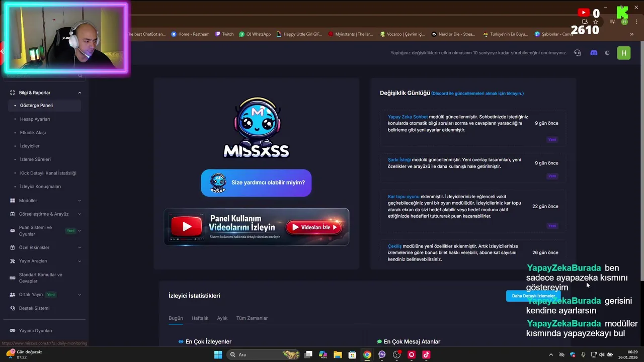Screen dimensions: 644x362
Task: Click the MISSXSS robot logo
Action: coord(257,128)
